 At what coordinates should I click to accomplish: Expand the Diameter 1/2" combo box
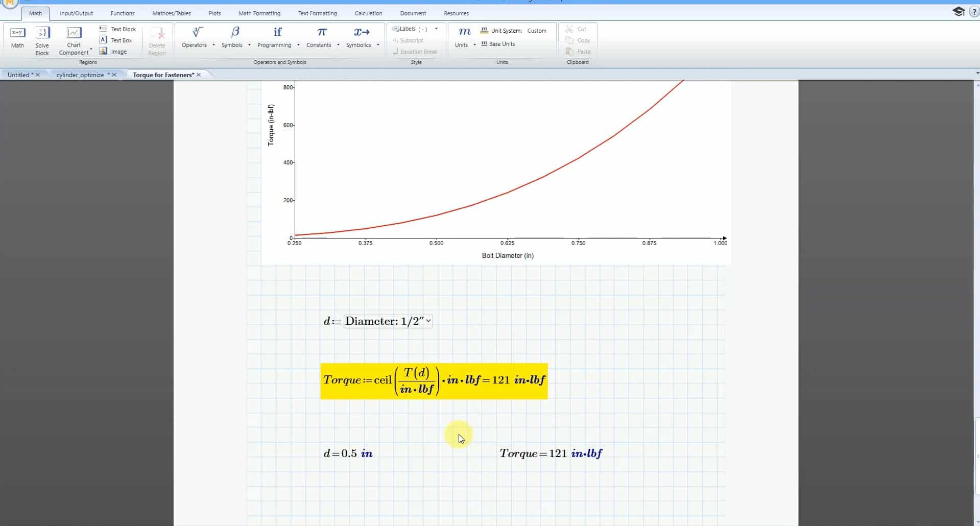(428, 321)
